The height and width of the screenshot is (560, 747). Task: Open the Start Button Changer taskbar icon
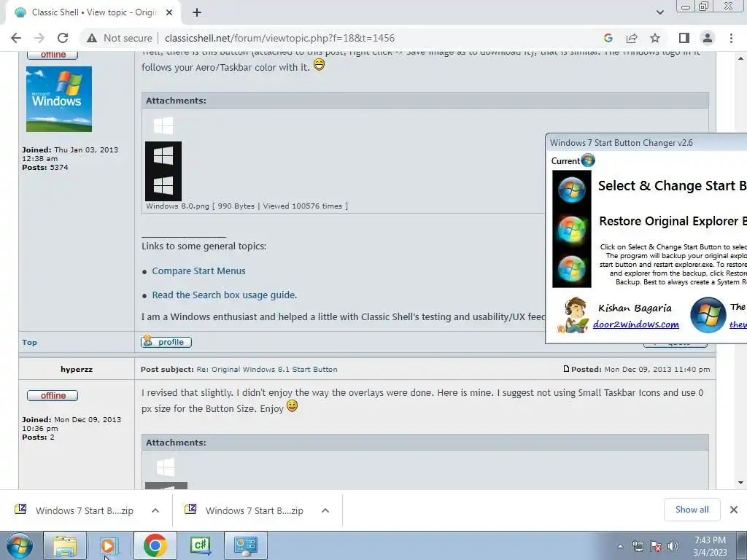pyautogui.click(x=246, y=545)
